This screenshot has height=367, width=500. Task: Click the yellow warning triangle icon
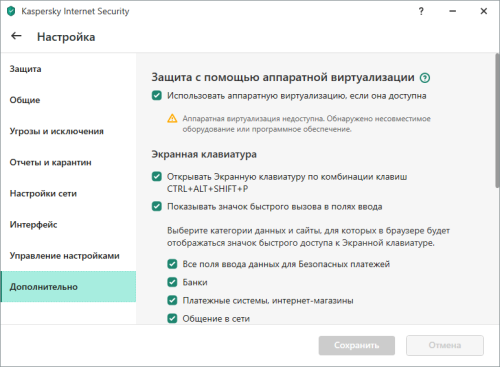click(172, 118)
